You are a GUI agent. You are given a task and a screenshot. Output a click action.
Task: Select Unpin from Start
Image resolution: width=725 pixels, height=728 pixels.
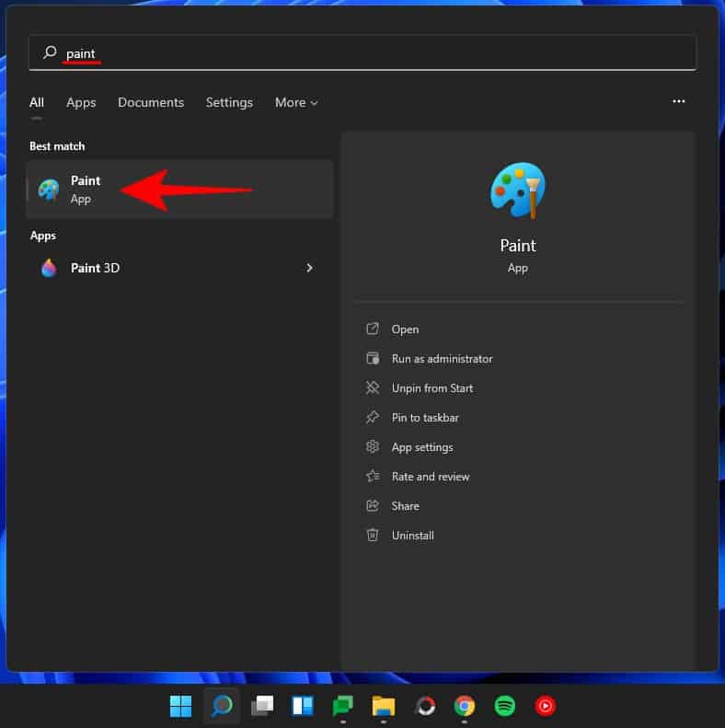(432, 388)
